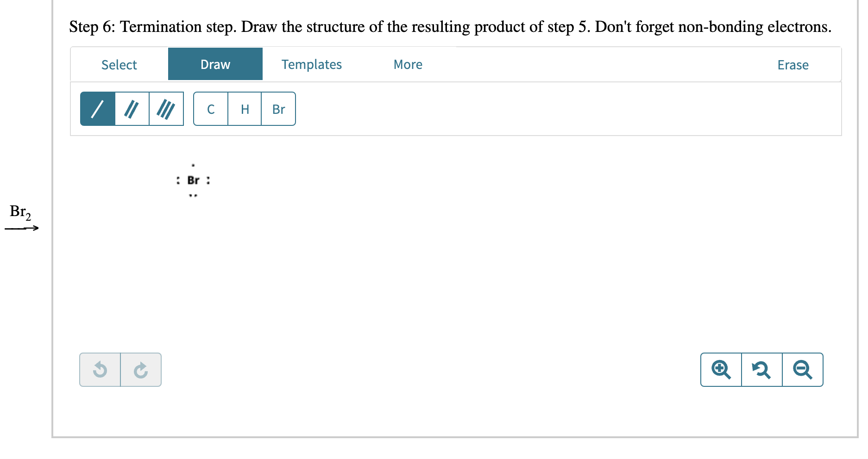This screenshot has height=459, width=868.
Task: Switch to the Select tab
Action: point(119,64)
